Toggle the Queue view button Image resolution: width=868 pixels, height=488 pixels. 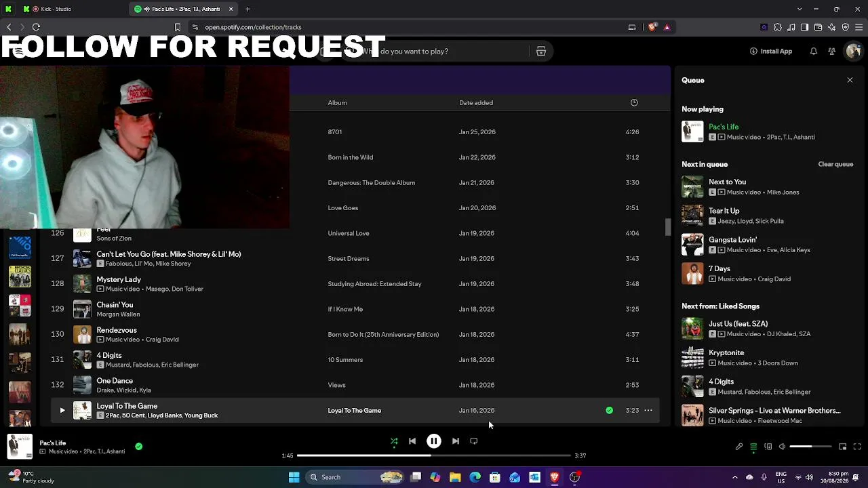point(753,447)
